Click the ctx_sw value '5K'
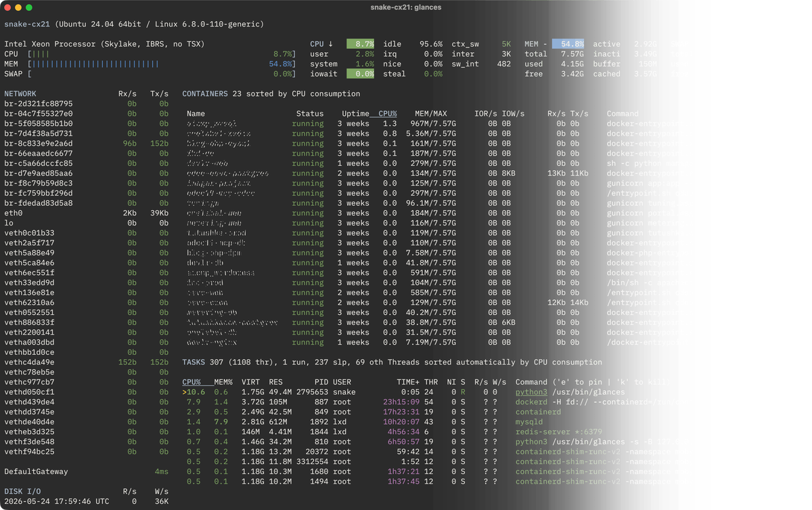Image resolution: width=812 pixels, height=510 pixels. (506, 44)
